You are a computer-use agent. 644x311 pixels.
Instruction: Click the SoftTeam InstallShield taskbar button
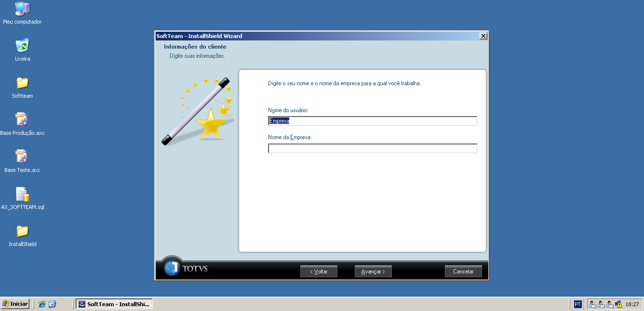point(114,304)
